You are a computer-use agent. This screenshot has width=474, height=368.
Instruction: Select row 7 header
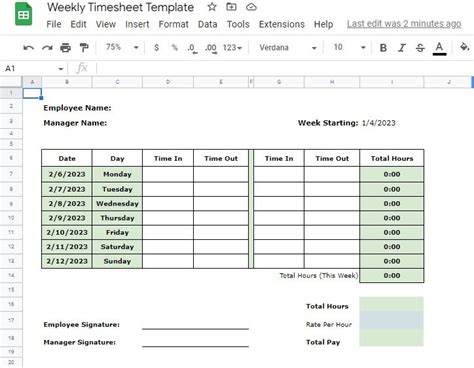tap(11, 174)
